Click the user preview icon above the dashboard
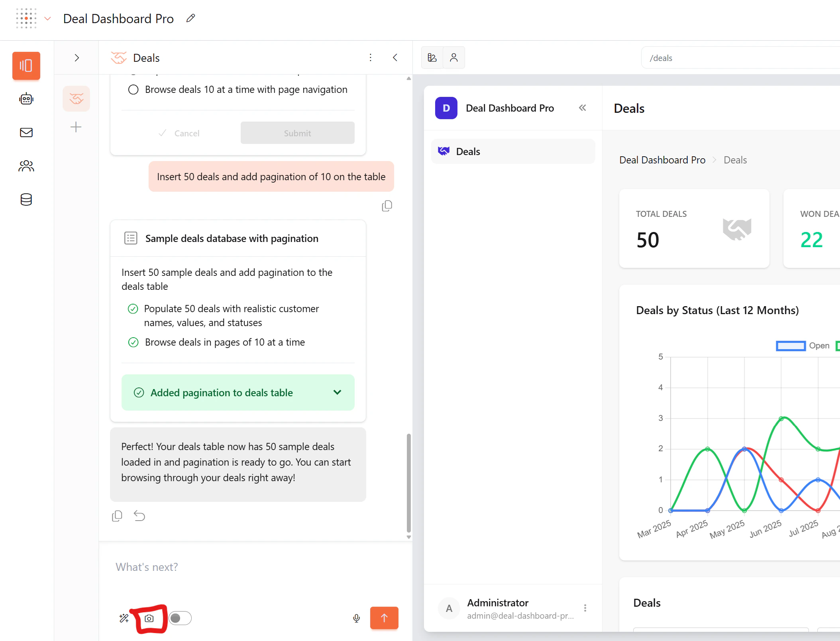The image size is (840, 641). coord(454,57)
